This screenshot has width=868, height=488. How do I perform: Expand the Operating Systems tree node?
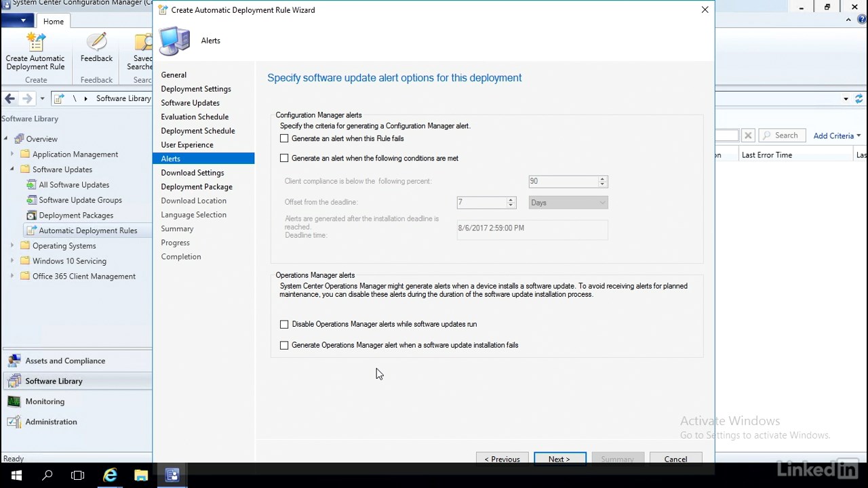[12, 245]
